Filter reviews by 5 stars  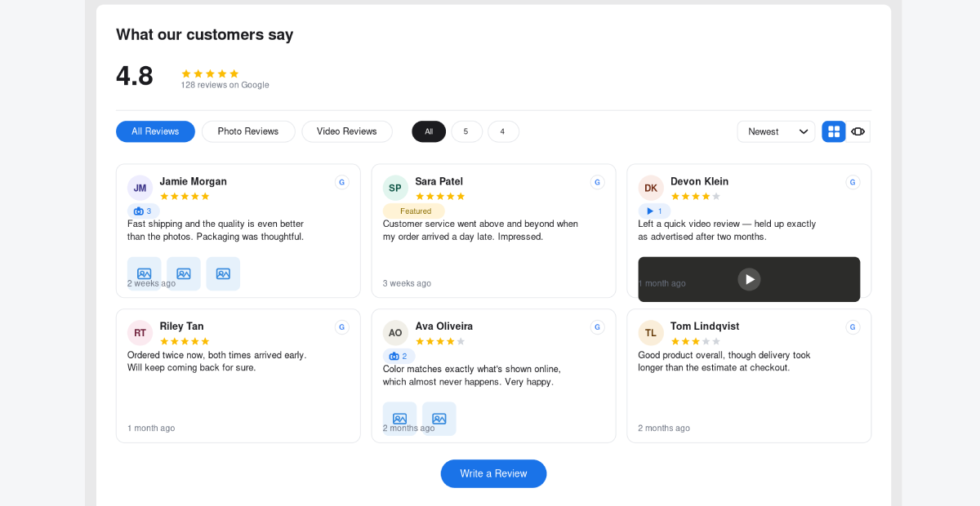[x=466, y=131]
